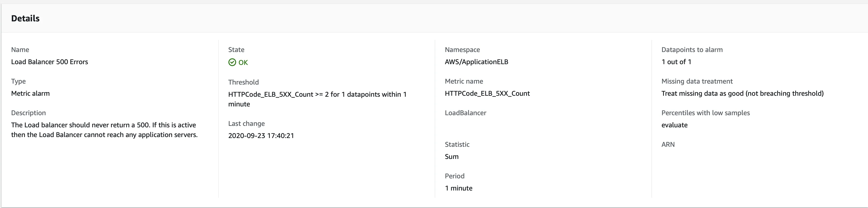Click the ARN field label
Screen dimensions: 868x208
[668, 145]
